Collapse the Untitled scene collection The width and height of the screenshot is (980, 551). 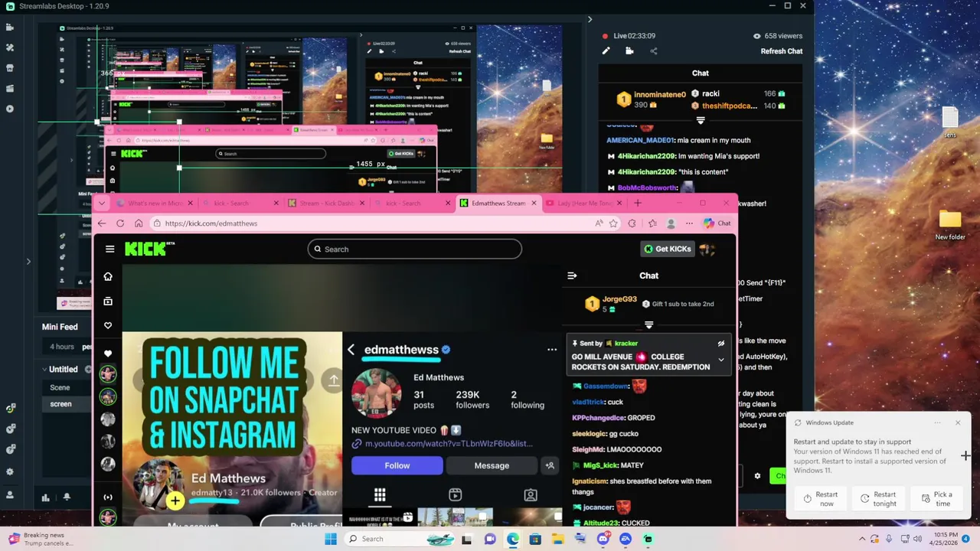pyautogui.click(x=44, y=369)
